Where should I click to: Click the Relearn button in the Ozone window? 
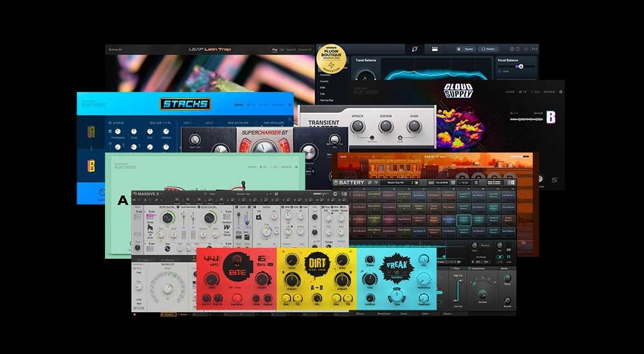[488, 49]
